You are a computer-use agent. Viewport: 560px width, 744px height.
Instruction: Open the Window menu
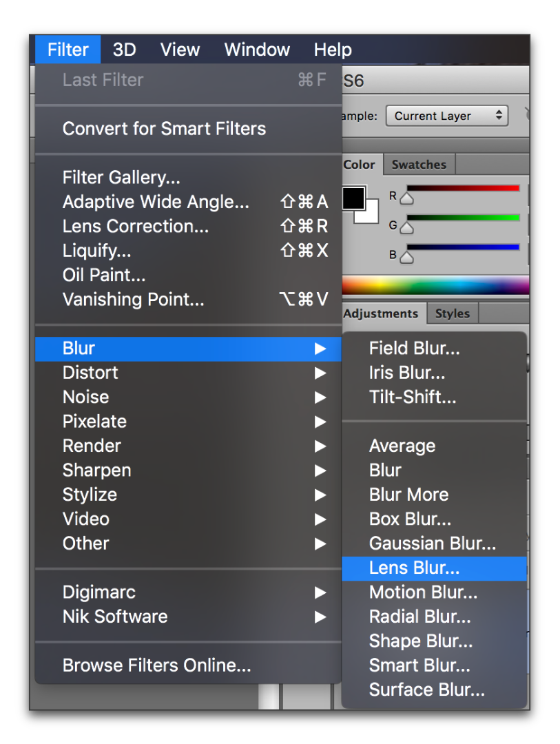click(257, 50)
